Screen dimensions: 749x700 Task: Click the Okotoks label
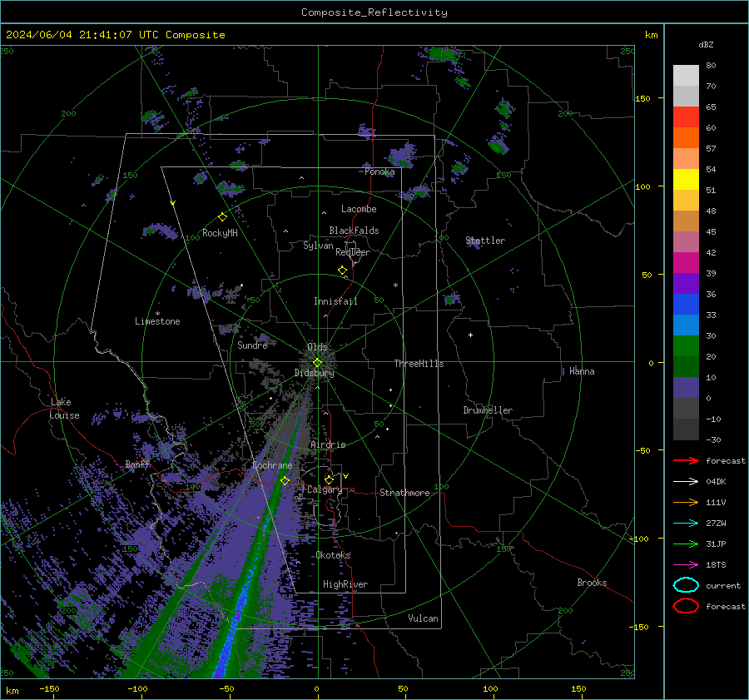click(333, 555)
